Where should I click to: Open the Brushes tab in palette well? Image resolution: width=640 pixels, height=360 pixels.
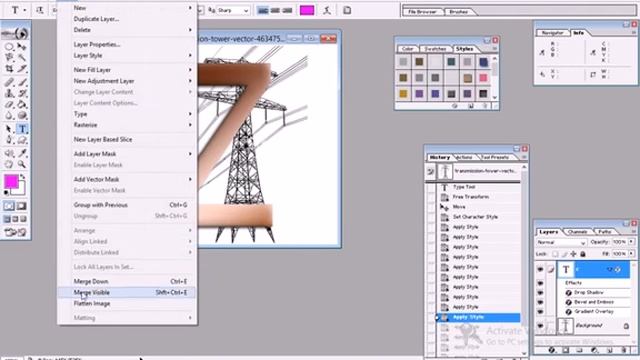coord(458,12)
